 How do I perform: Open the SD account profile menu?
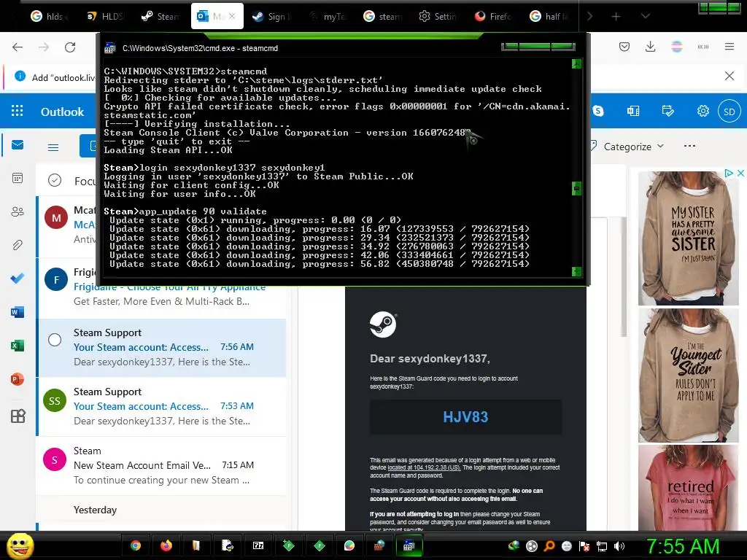tap(729, 112)
